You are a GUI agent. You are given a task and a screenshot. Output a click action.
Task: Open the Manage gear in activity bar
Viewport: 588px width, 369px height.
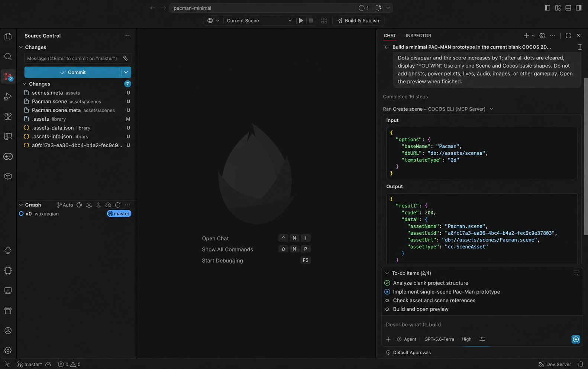coord(8,350)
